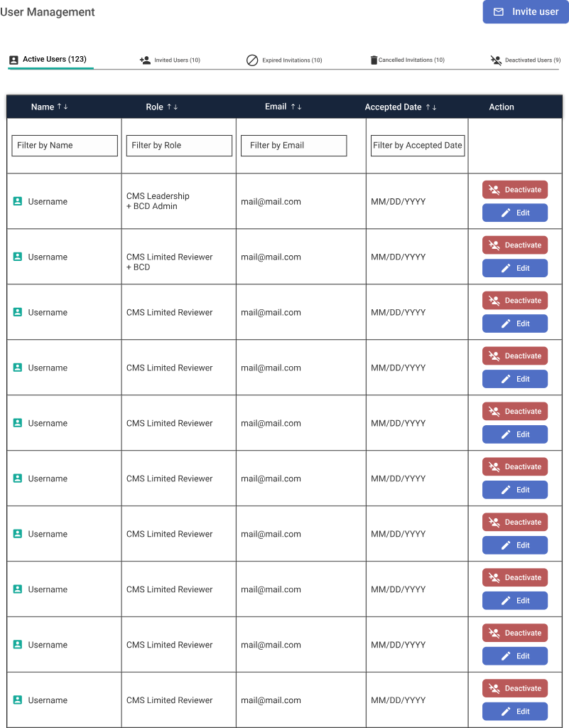Viewport: 569px width, 728px height.
Task: Click the avatar icon beside the first Username
Action: pyautogui.click(x=17, y=201)
